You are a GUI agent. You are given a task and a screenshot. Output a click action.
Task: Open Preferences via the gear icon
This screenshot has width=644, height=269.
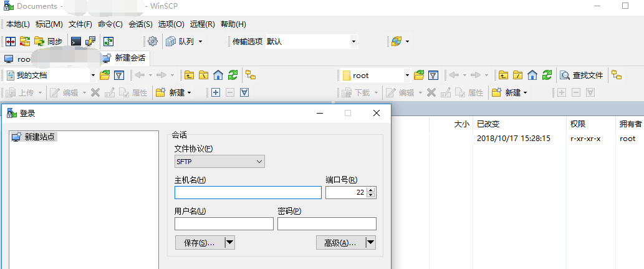coord(153,42)
